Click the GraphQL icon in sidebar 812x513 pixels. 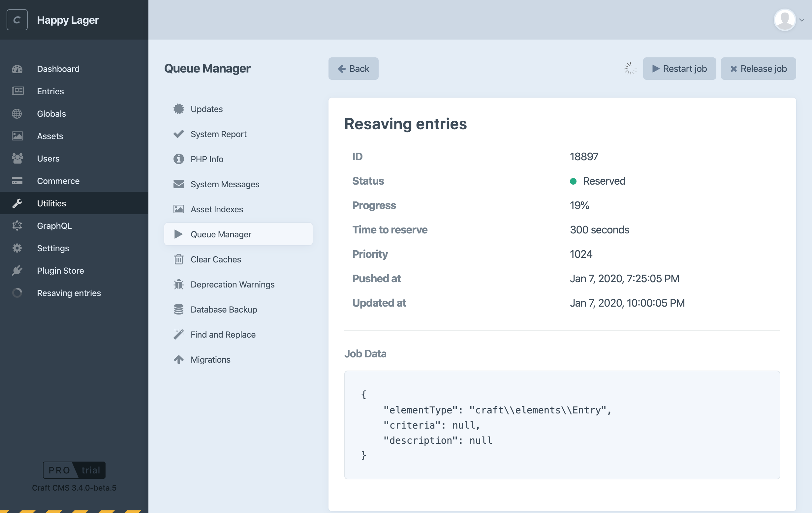[x=17, y=226]
